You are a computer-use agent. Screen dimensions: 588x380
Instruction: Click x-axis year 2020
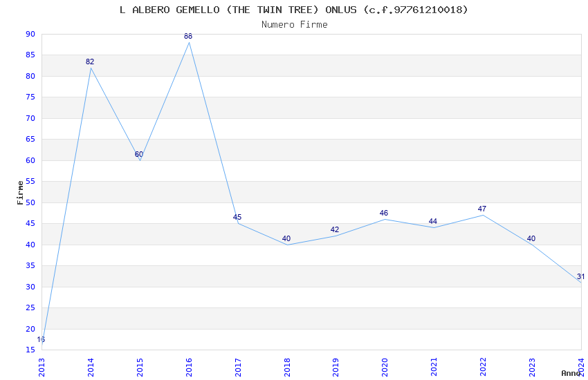pyautogui.click(x=385, y=367)
